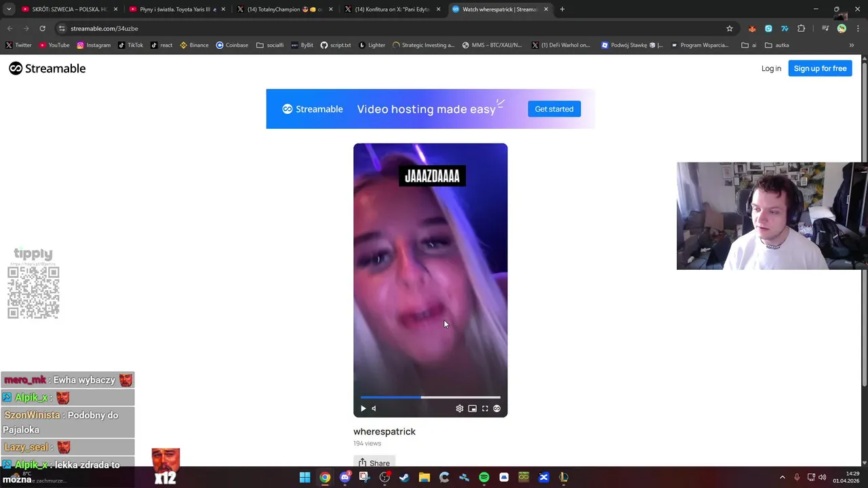Viewport: 868px width, 488px height.
Task: Seek using the video progress bar
Action: [431, 397]
